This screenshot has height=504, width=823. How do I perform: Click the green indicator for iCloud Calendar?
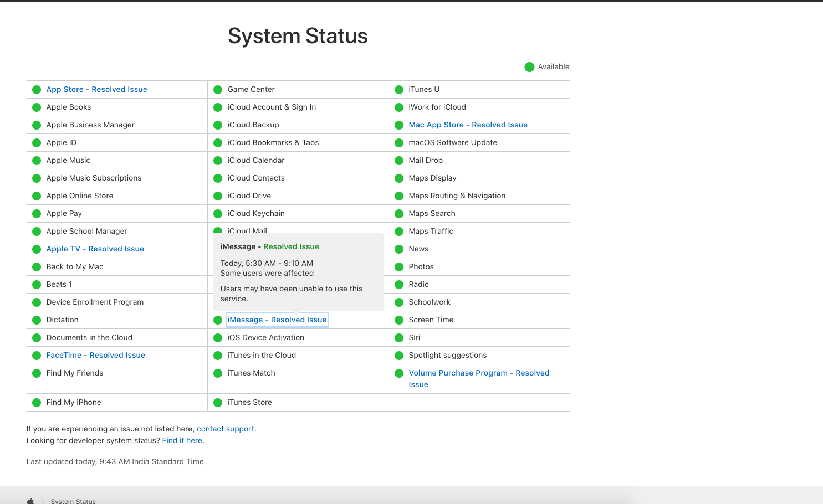pos(218,161)
